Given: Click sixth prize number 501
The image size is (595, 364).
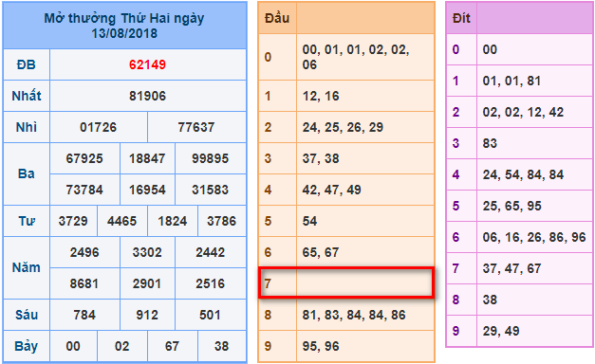Looking at the screenshot, I should (x=210, y=315).
